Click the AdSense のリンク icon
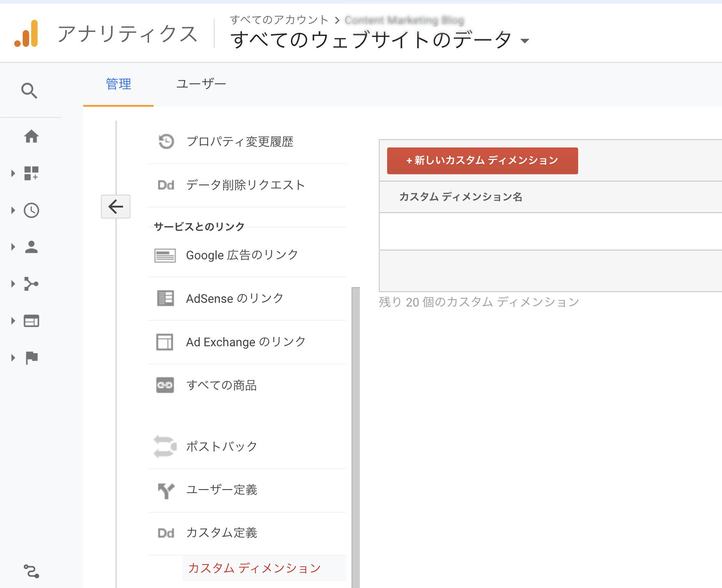Image resolution: width=722 pixels, height=588 pixels. tap(166, 299)
